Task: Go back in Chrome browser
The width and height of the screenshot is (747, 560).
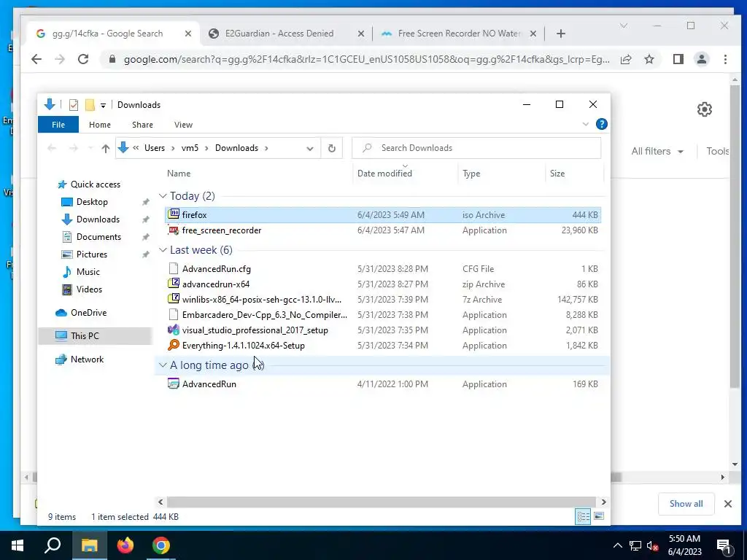Action: (36, 59)
